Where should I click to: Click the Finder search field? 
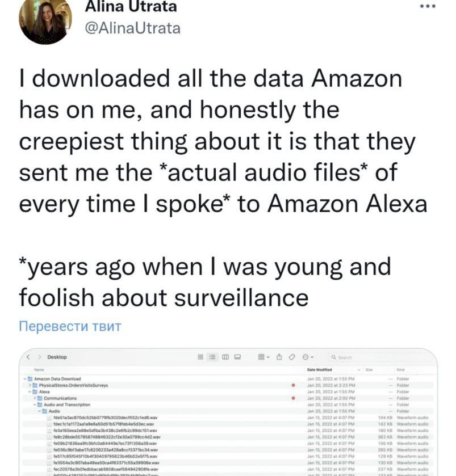pyautogui.click(x=346, y=357)
